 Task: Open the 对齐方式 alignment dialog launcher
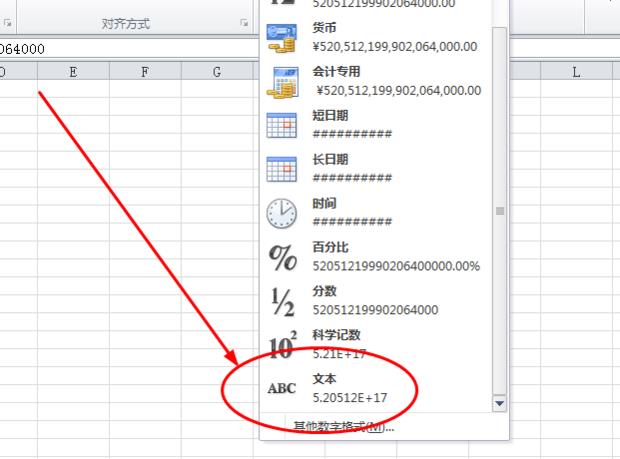[x=243, y=23]
